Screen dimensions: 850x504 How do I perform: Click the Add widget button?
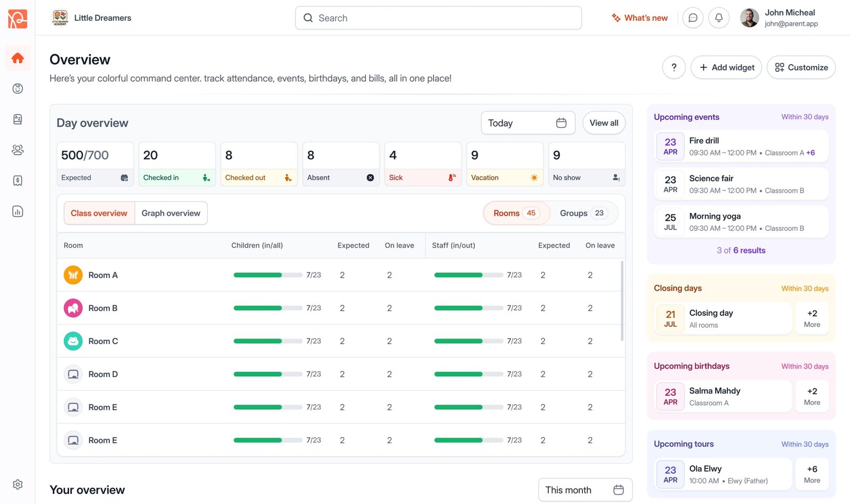point(726,67)
